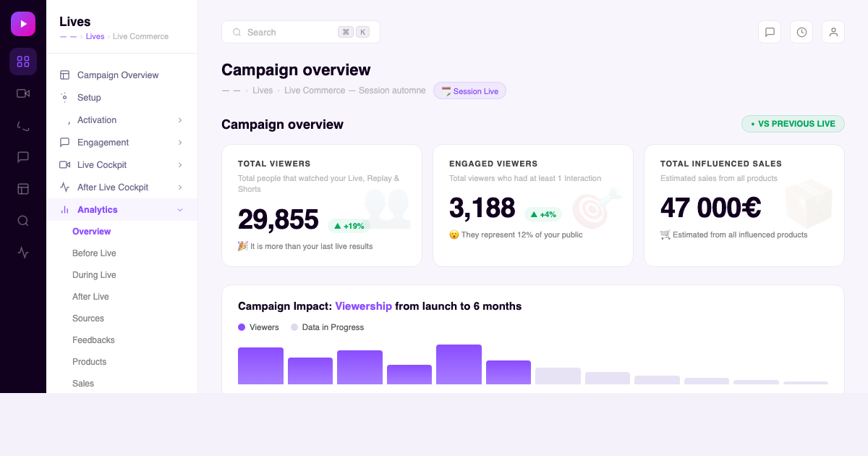Open the Feedbacks page in the sidebar
Screen dimensions: 868x456
93,339
